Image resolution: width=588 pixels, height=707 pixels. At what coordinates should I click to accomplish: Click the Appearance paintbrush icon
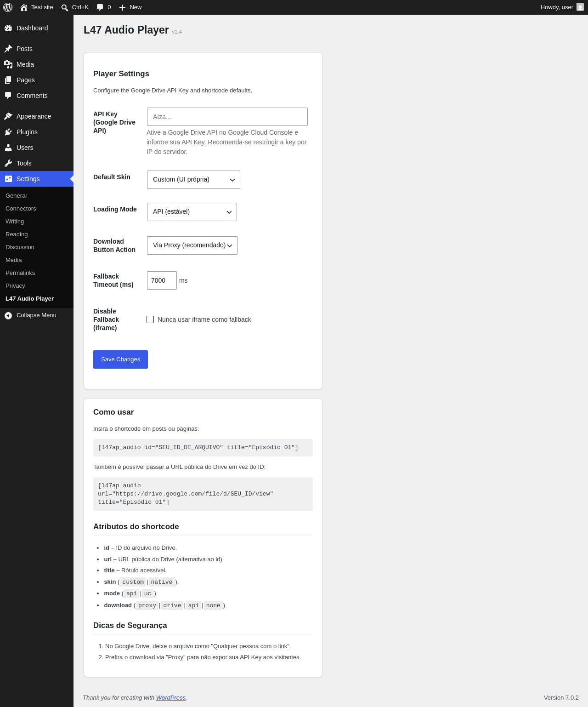(x=8, y=116)
